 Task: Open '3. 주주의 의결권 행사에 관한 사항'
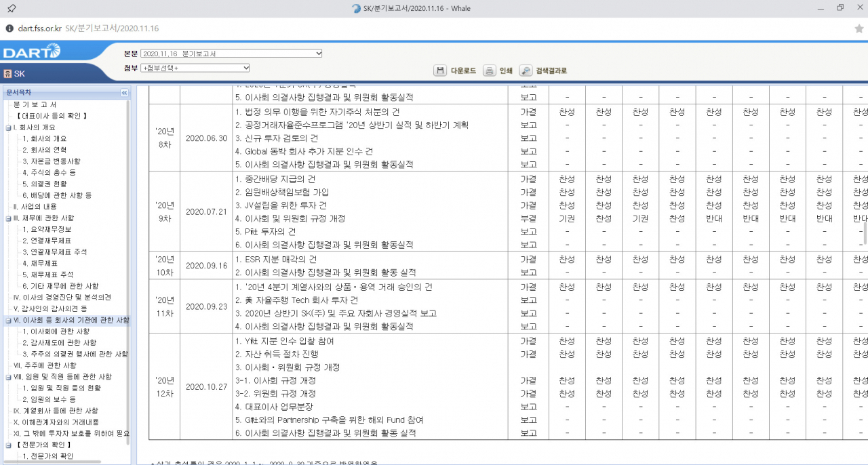(75, 354)
